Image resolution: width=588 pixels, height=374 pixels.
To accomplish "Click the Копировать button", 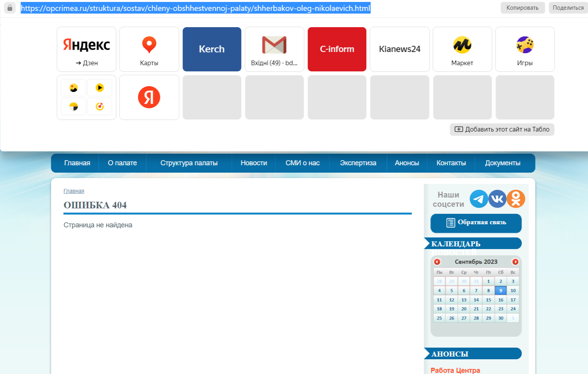I will 523,8.
